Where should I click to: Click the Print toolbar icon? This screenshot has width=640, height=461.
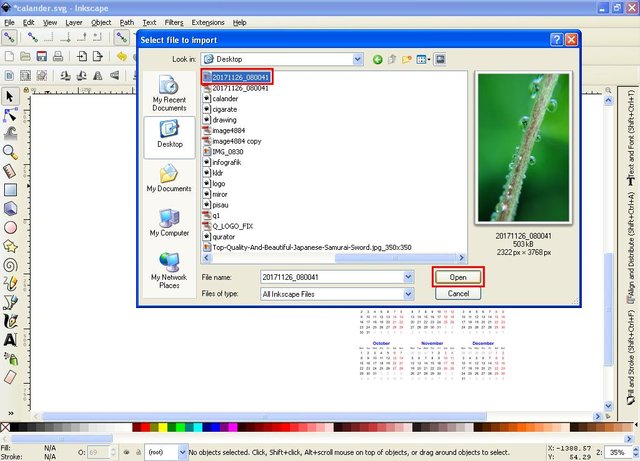click(58, 56)
